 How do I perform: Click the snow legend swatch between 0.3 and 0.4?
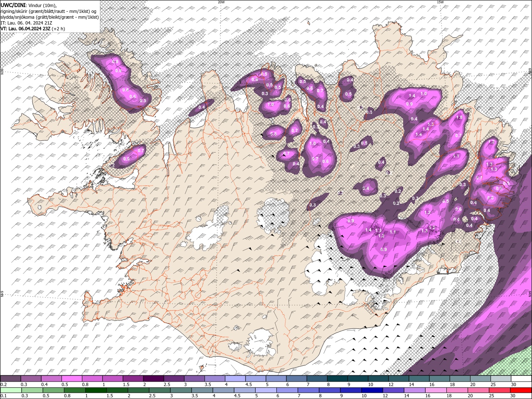[31, 379]
